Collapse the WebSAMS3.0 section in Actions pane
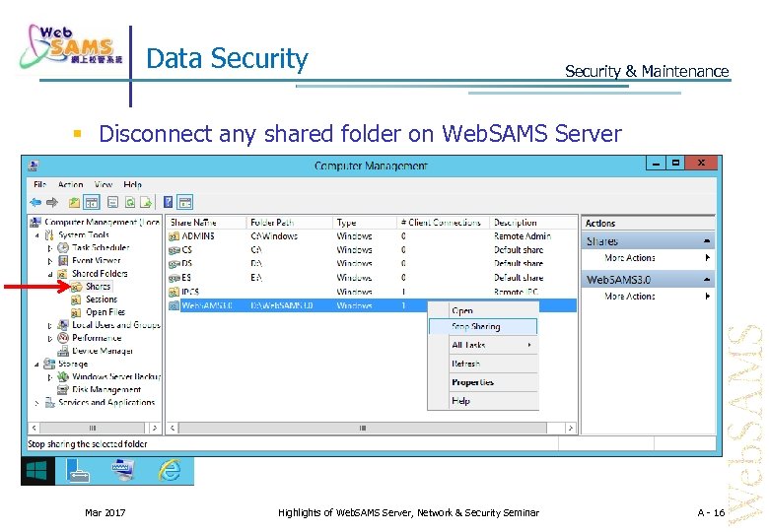This screenshot has height=532, width=769. tap(707, 280)
